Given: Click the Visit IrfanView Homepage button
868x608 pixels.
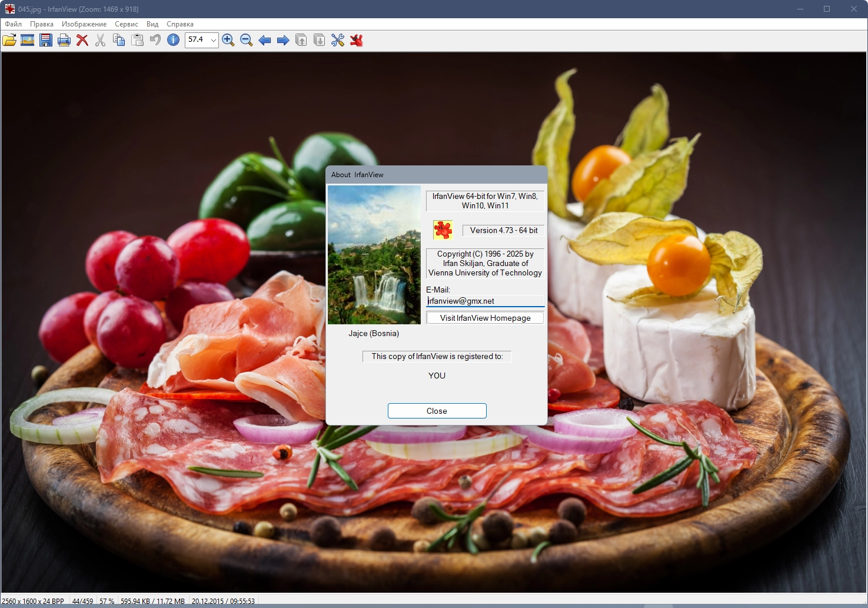Looking at the screenshot, I should pos(485,318).
